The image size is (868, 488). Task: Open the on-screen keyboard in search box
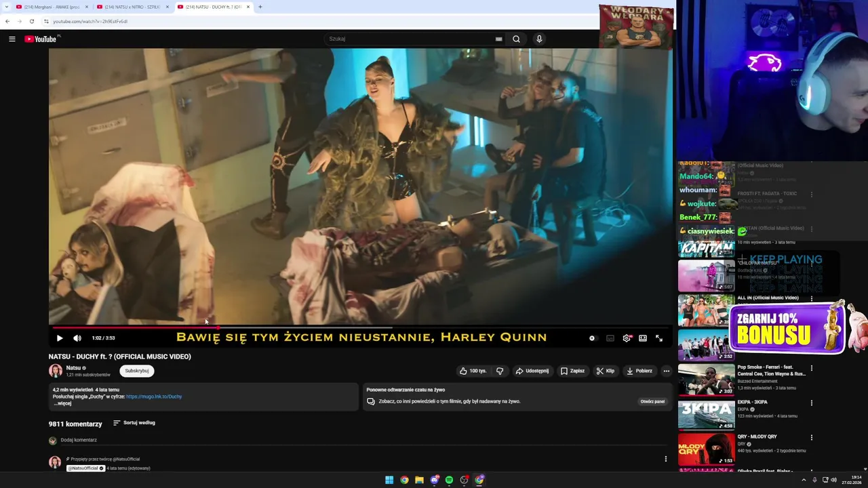point(498,39)
